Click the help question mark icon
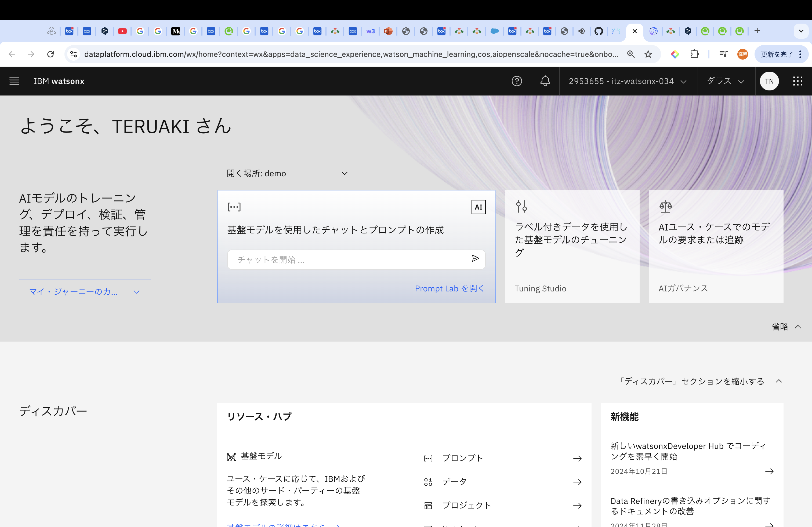812x527 pixels. point(517,81)
